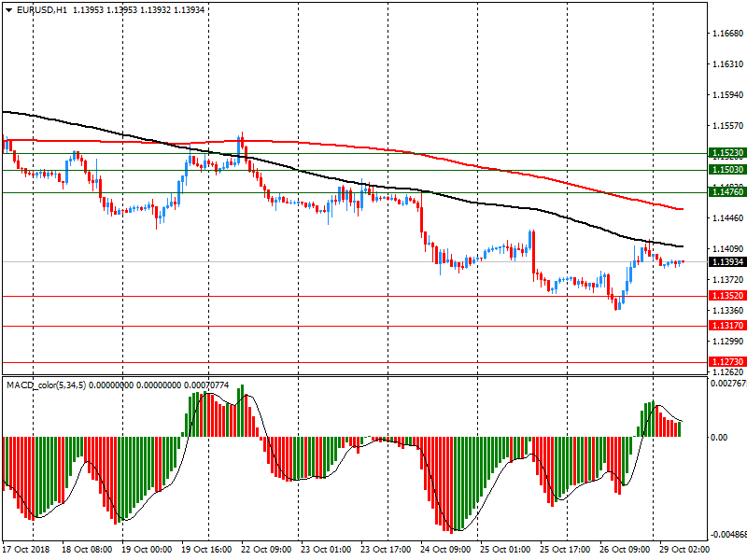
Task: Click the 18 Oct 08:00 time axis label
Action: click(87, 550)
